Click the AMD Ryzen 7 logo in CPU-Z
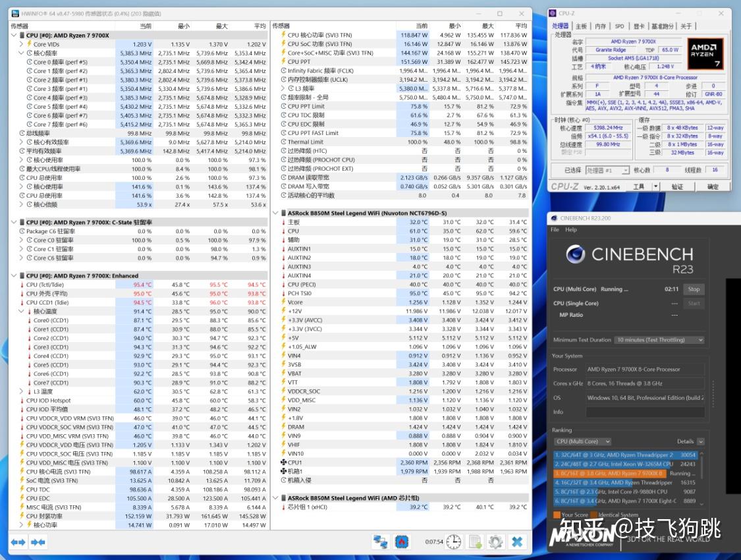The width and height of the screenshot is (741, 560). 705,53
